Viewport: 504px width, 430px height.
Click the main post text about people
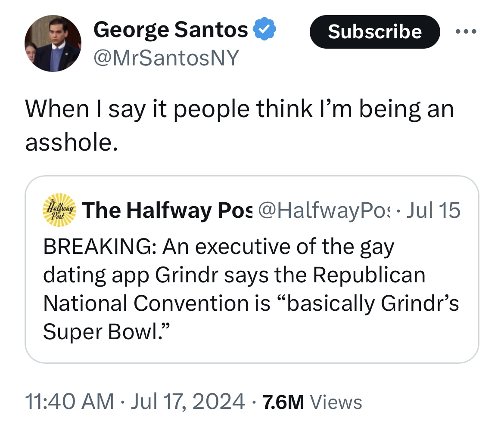tap(240, 108)
